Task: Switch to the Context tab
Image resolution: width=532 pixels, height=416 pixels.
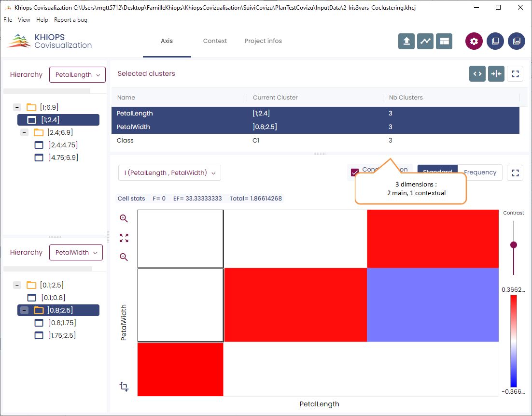Action: pyautogui.click(x=215, y=41)
